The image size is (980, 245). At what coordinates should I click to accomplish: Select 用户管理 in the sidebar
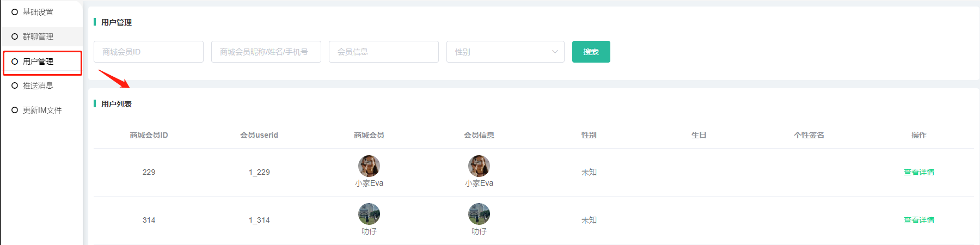click(38, 62)
